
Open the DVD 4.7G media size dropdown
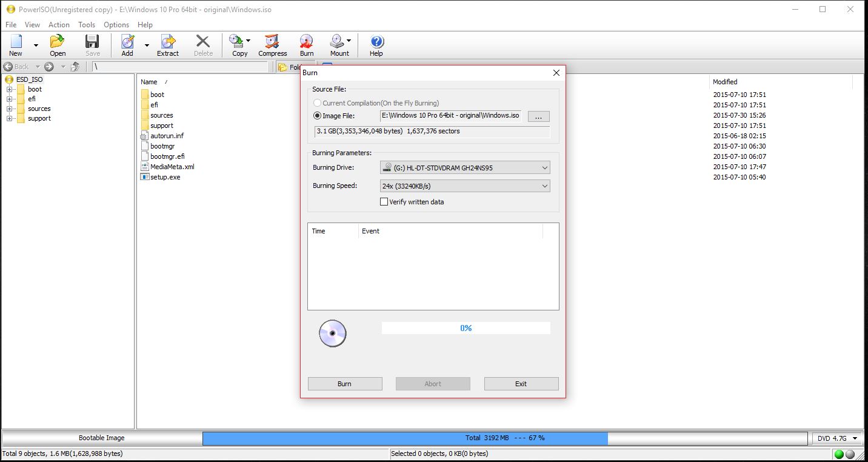pyautogui.click(x=838, y=438)
